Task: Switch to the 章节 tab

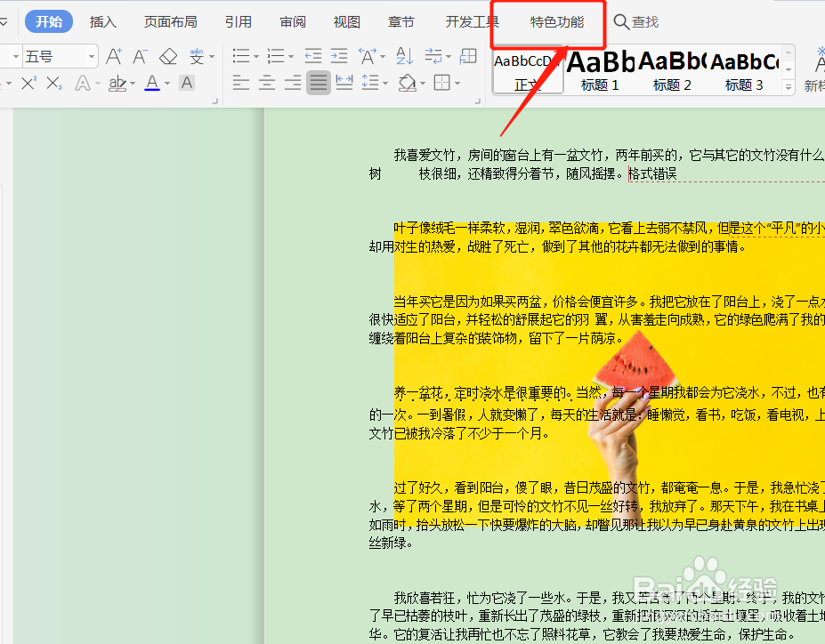Action: [400, 21]
